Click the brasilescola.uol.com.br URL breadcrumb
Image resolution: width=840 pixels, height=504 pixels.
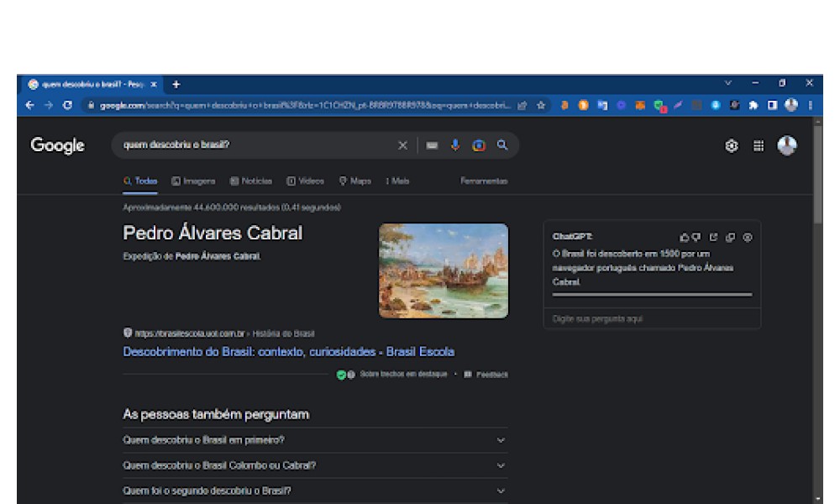point(190,333)
